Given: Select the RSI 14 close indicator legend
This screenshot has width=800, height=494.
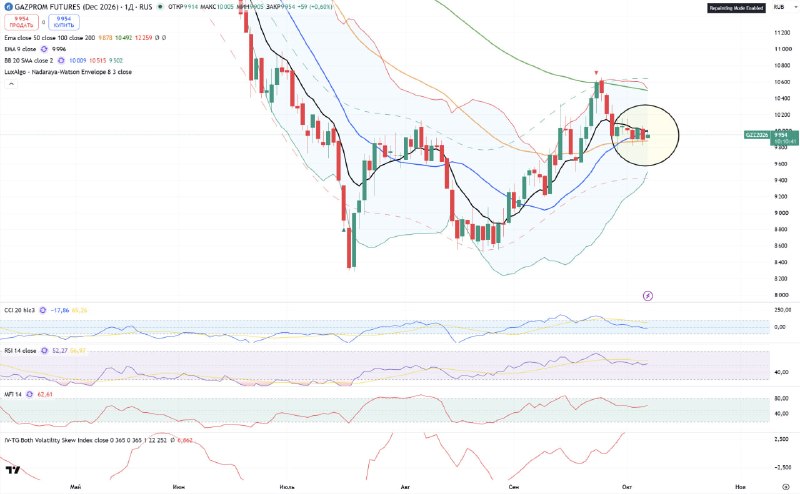Looking at the screenshot, I should 20,351.
